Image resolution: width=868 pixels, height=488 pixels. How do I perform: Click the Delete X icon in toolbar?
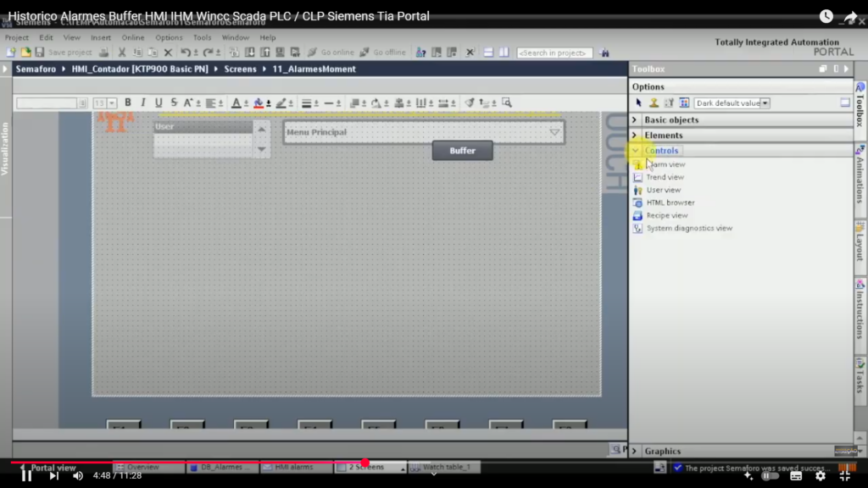[x=169, y=53]
